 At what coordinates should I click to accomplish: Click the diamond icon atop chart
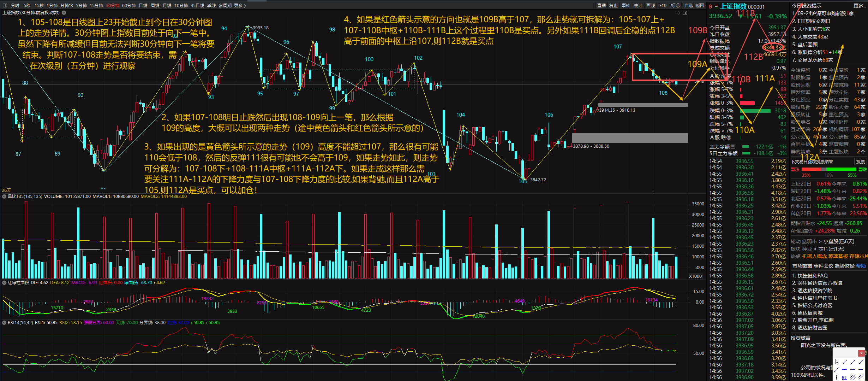point(678,13)
